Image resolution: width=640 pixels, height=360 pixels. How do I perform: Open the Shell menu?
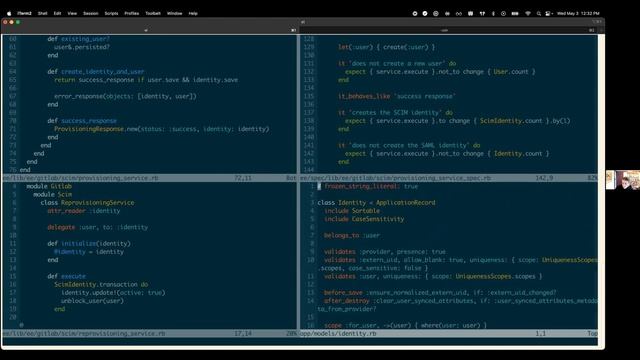(42, 13)
